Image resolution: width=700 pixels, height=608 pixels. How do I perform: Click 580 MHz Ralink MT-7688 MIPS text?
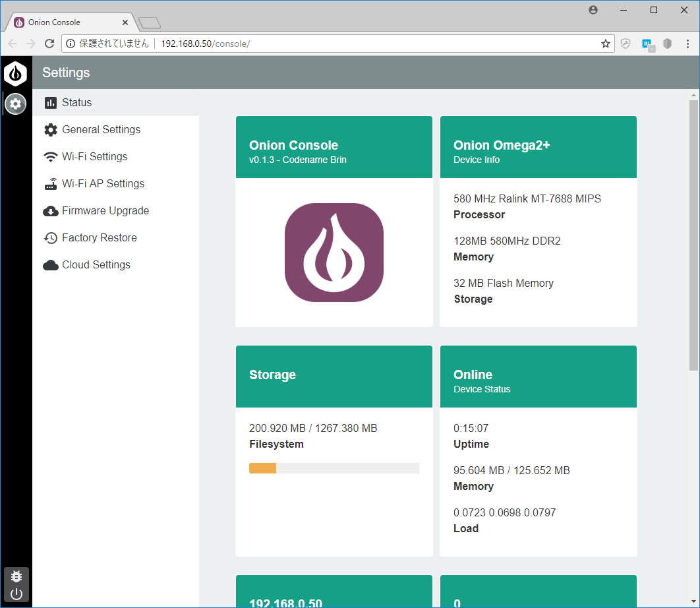[x=527, y=198]
